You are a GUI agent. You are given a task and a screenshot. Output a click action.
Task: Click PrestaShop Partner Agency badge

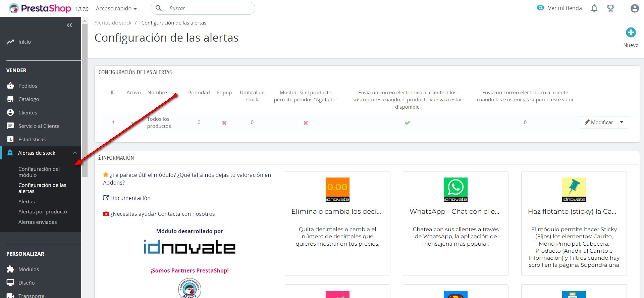click(x=190, y=288)
